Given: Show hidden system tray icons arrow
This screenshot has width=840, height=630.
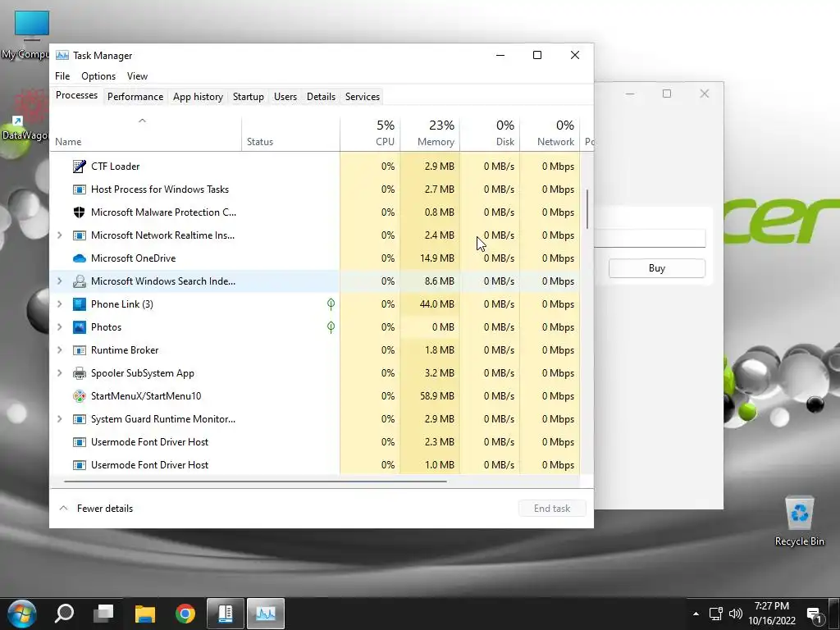Looking at the screenshot, I should [696, 614].
